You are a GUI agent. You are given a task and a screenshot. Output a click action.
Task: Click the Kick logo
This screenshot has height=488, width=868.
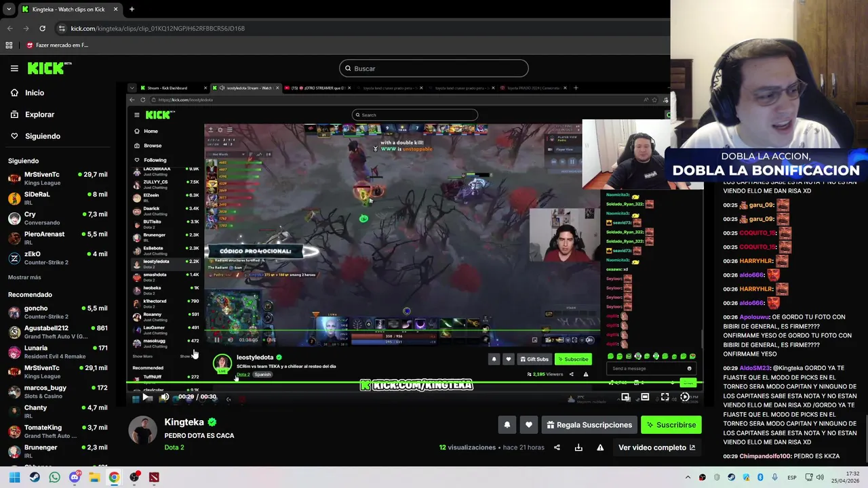(x=49, y=68)
